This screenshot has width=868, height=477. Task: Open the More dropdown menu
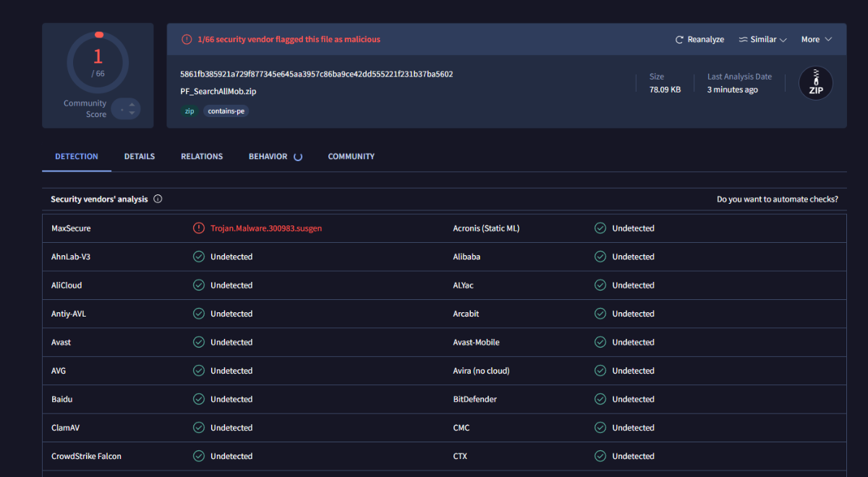pyautogui.click(x=816, y=40)
